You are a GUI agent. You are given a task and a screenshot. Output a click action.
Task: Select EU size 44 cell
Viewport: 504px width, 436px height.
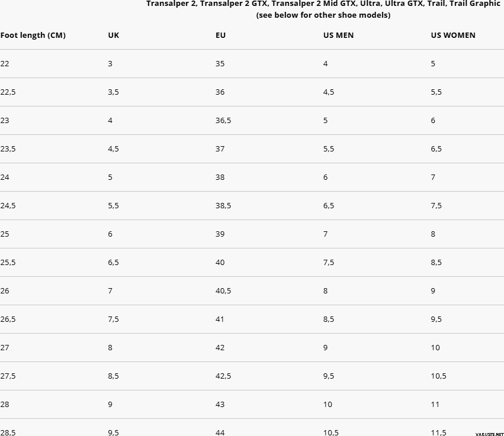(220, 432)
